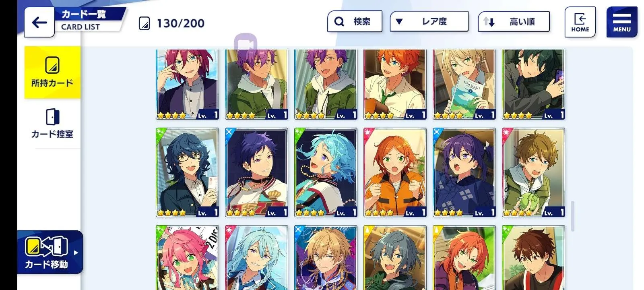The width and height of the screenshot is (644, 290).
Task: Tap the card count icon beside 130/200
Action: point(144,23)
